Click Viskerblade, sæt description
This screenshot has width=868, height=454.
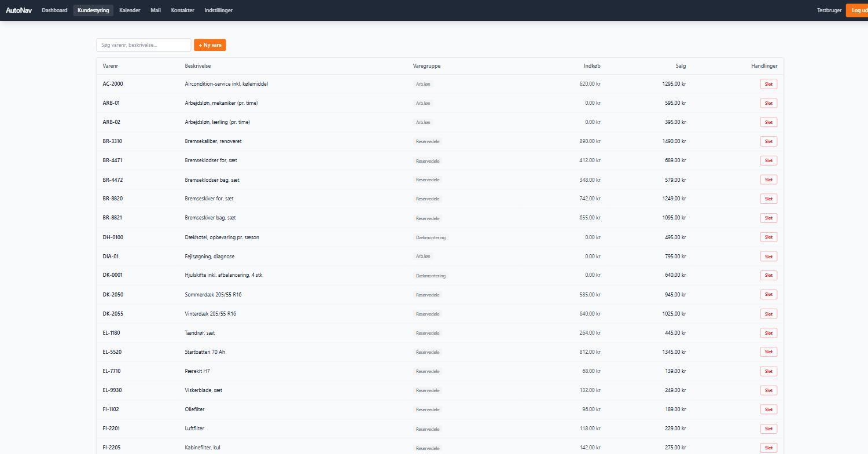click(x=203, y=390)
